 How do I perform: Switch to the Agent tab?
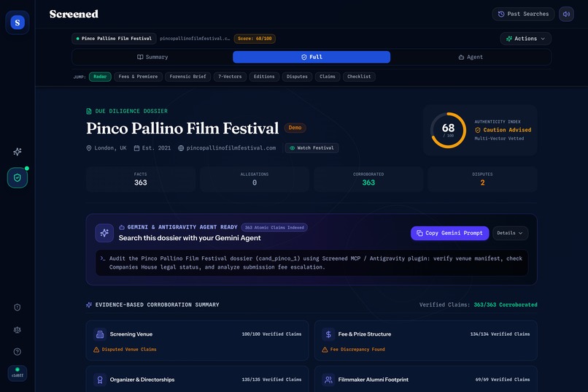coord(471,57)
